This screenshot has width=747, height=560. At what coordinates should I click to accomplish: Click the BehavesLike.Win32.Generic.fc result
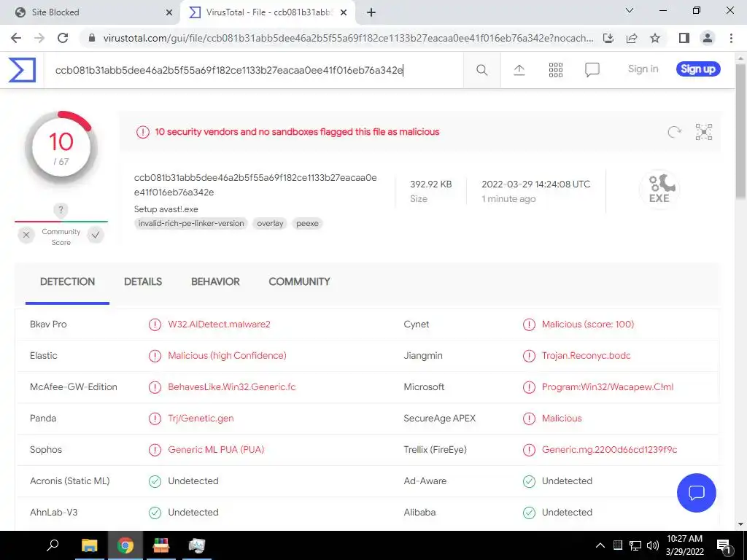(231, 387)
